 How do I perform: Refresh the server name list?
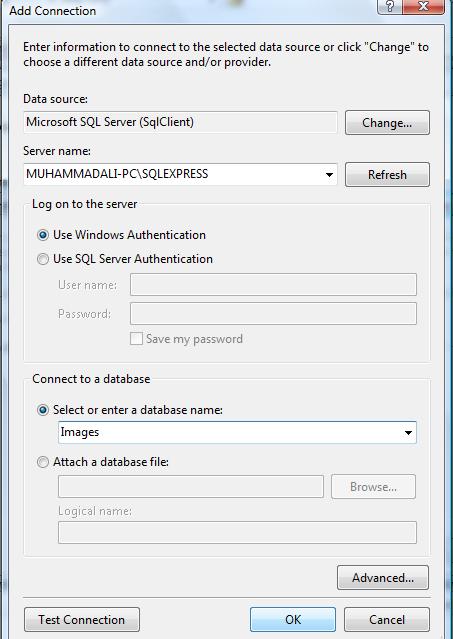coord(387,174)
